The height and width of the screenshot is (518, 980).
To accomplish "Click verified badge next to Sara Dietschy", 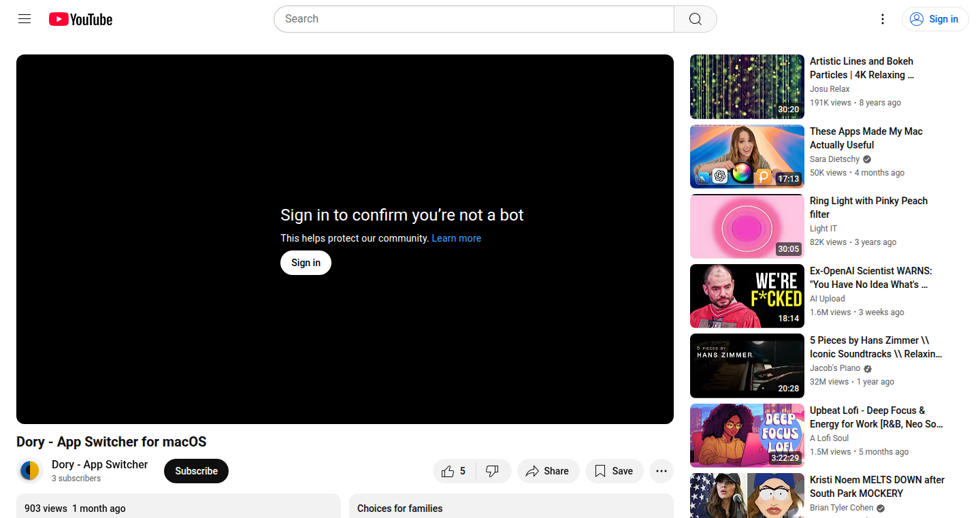I will pyautogui.click(x=867, y=159).
